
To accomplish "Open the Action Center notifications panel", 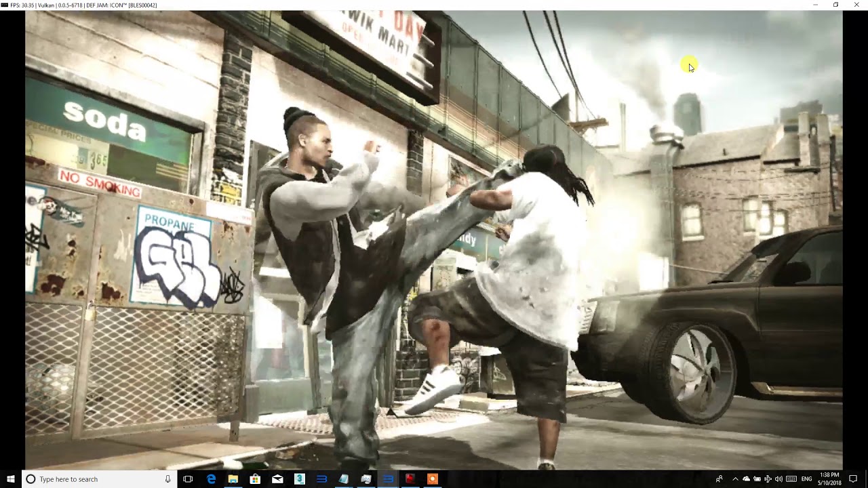I will click(x=853, y=479).
